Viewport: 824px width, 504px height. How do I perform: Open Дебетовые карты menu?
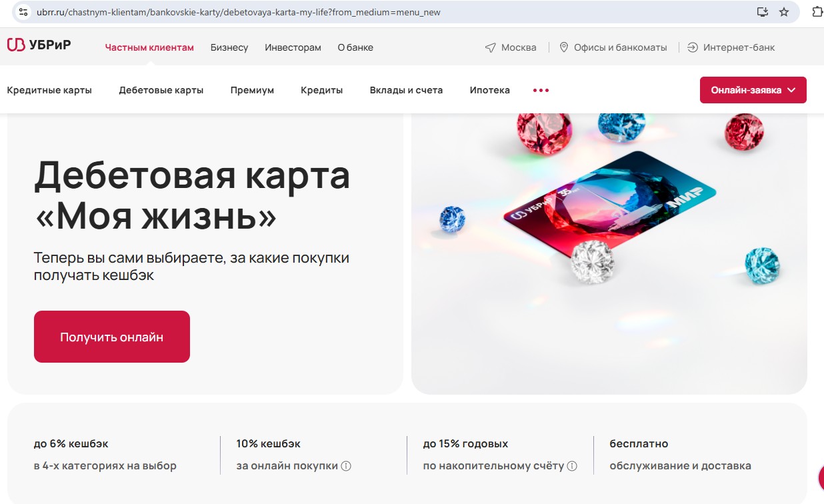tap(161, 90)
